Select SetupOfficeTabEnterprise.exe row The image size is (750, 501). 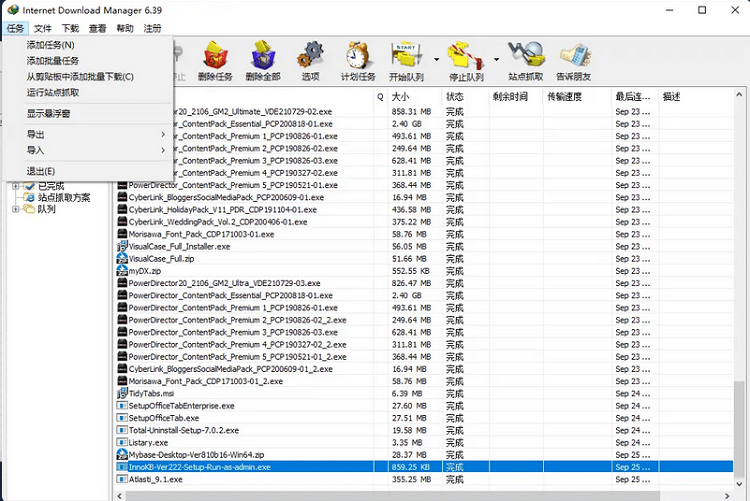424,406
